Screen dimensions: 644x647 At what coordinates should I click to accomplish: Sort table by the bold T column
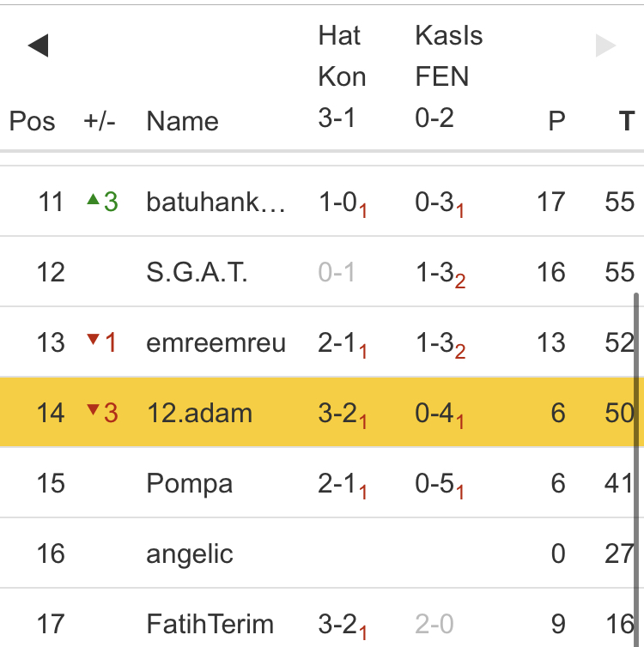(x=626, y=121)
